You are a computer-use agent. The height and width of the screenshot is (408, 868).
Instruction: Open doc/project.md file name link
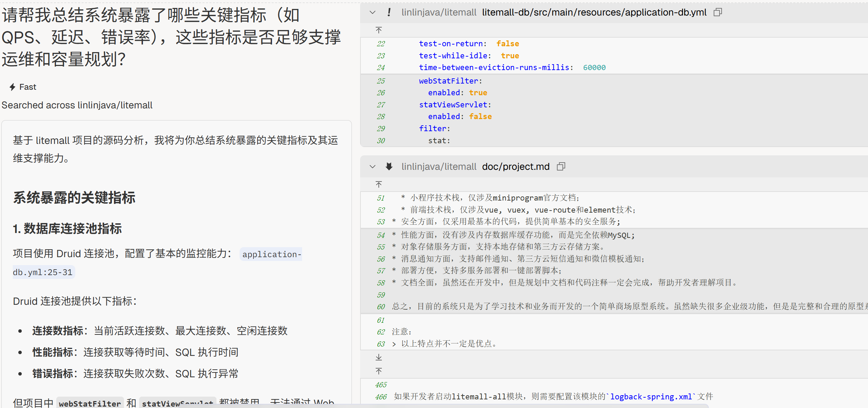[x=515, y=167]
